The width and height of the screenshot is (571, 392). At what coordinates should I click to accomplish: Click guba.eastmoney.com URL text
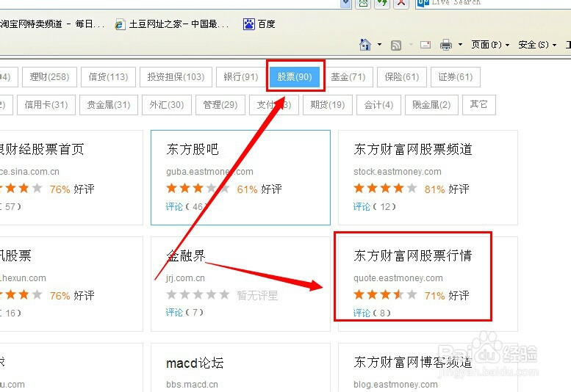209,172
